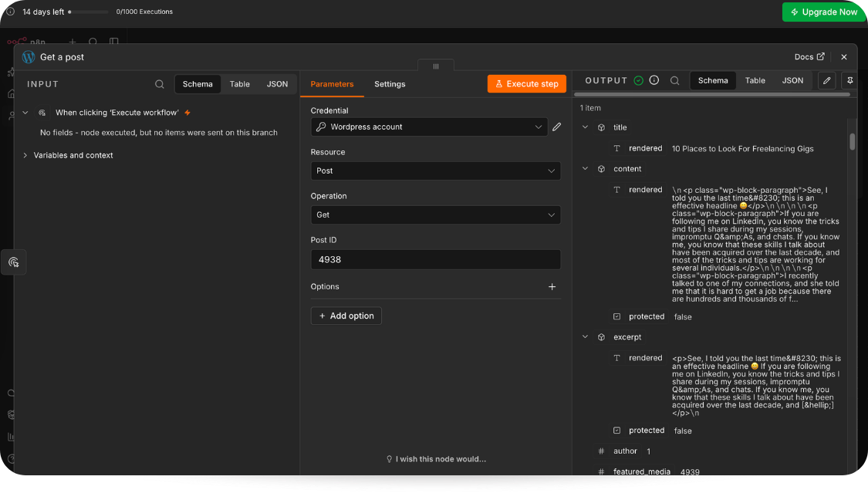Click the content rendered text type icon
Screen dimensions: 868x500
tap(616, 190)
